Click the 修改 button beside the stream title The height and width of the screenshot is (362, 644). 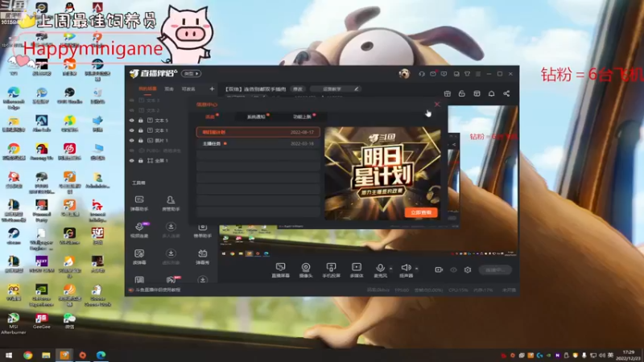(298, 88)
